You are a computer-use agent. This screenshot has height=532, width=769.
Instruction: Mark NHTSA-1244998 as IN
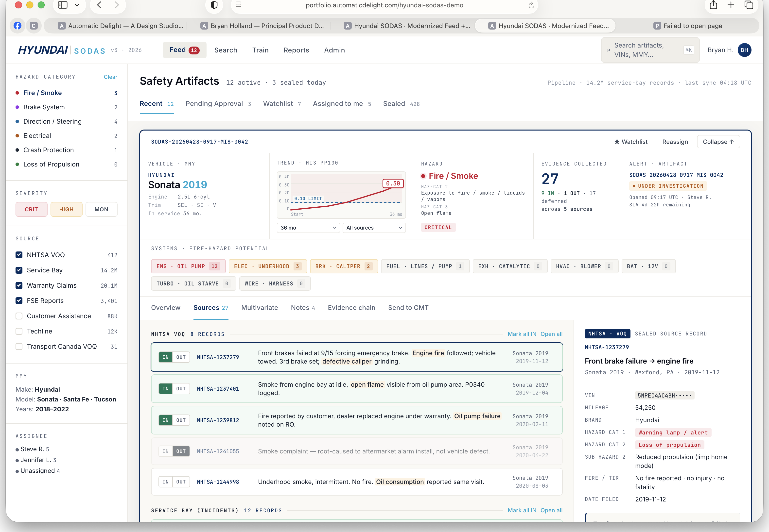pos(166,482)
